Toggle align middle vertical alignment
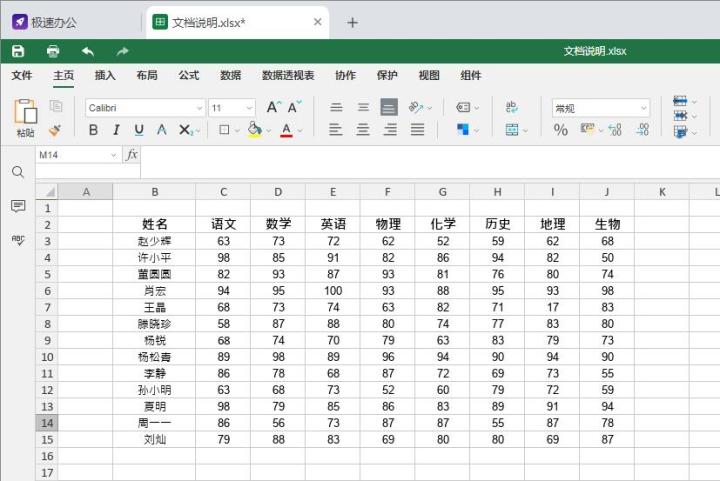This screenshot has height=481, width=720. 363,107
